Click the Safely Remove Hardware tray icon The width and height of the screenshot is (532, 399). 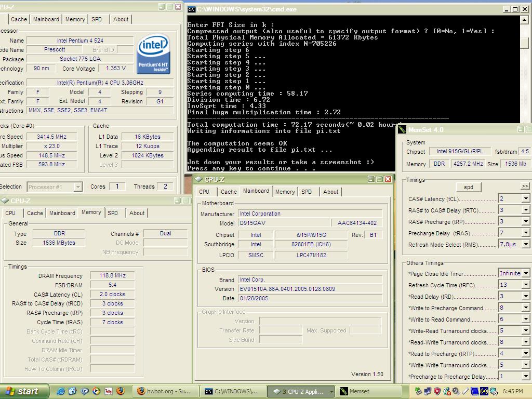418,391
